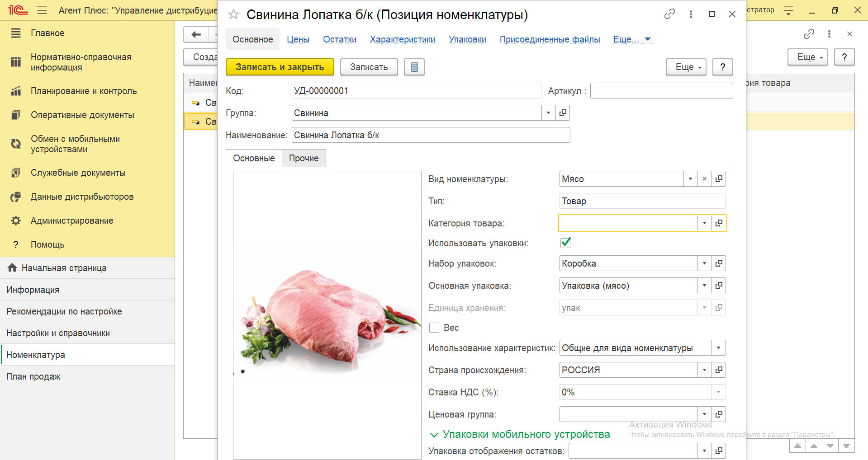Expand Страна происхождения dropdown
Viewport: 868px width, 460px height.
[704, 370]
